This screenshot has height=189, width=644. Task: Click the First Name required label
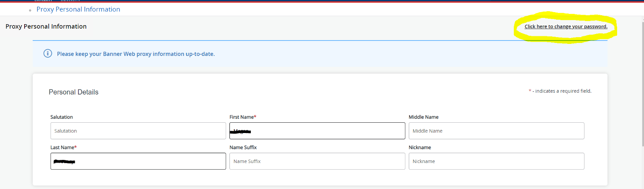tap(243, 117)
